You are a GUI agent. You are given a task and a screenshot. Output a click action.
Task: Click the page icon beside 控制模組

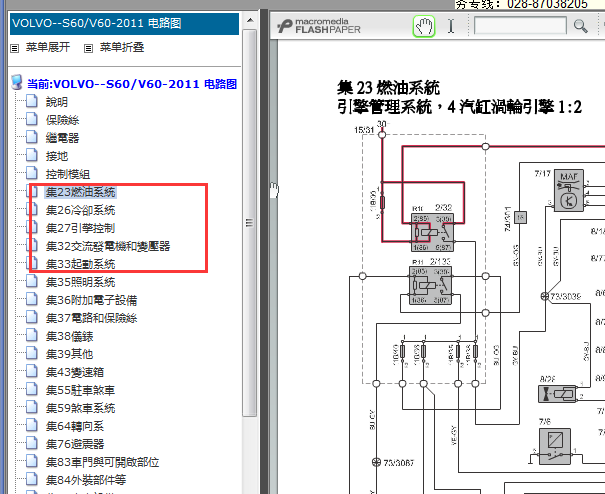[x=32, y=173]
